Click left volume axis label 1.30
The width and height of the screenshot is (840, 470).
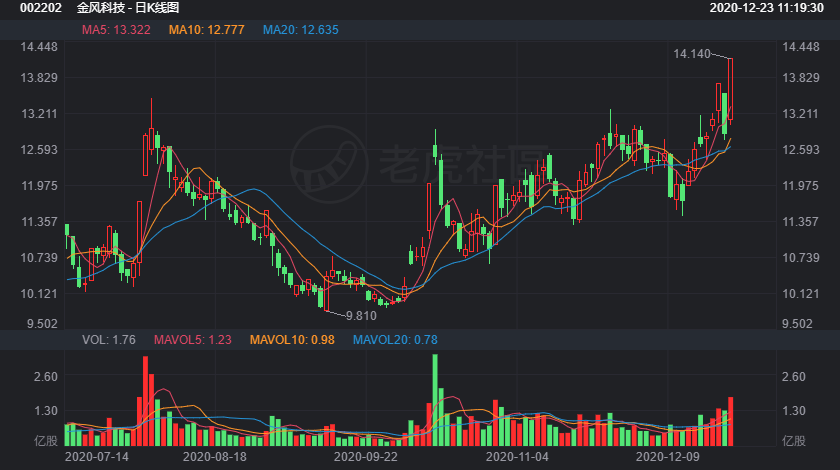(x=46, y=411)
